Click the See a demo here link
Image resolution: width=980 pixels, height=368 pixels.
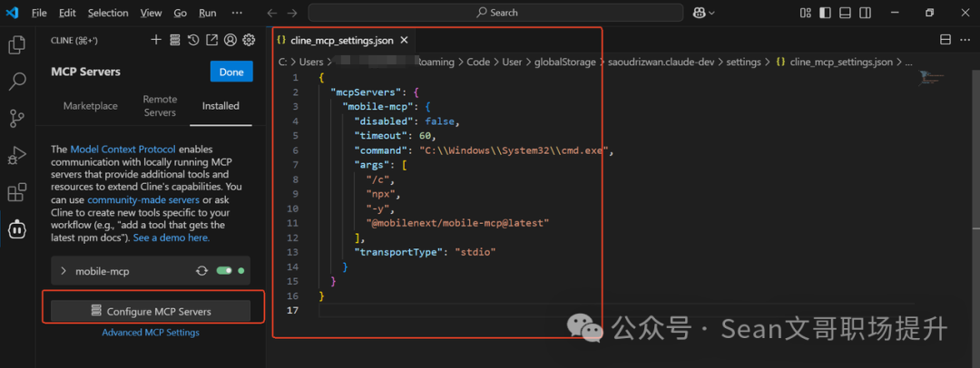point(171,238)
